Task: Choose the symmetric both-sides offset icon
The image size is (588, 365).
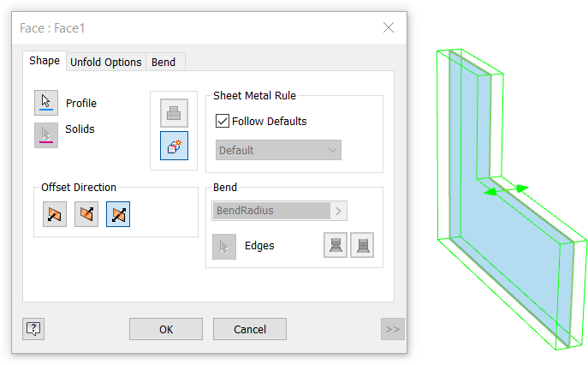Action: (118, 214)
